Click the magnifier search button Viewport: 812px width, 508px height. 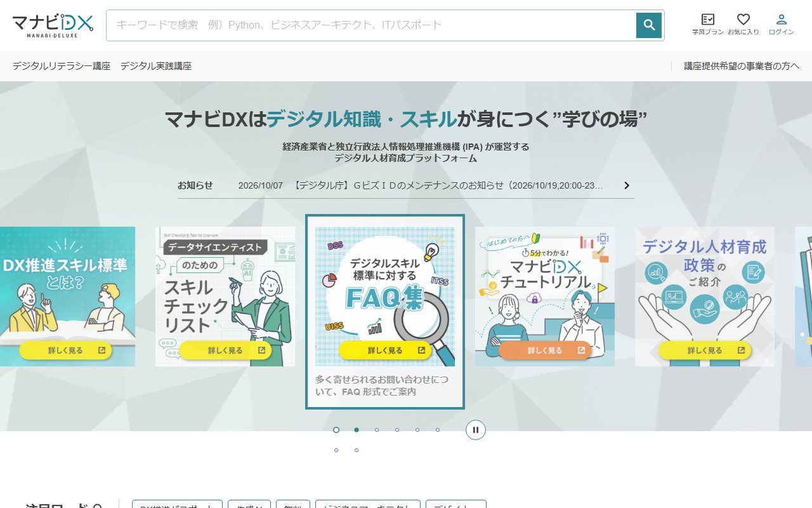tap(649, 25)
